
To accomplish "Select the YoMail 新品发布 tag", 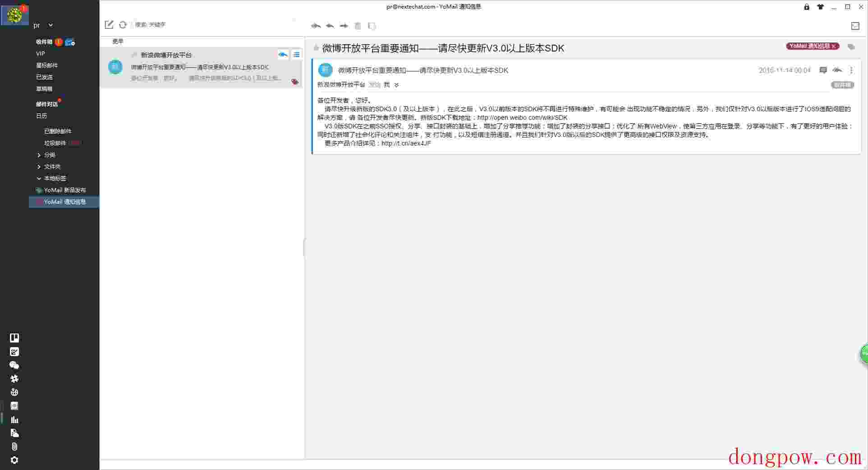I will coord(64,190).
